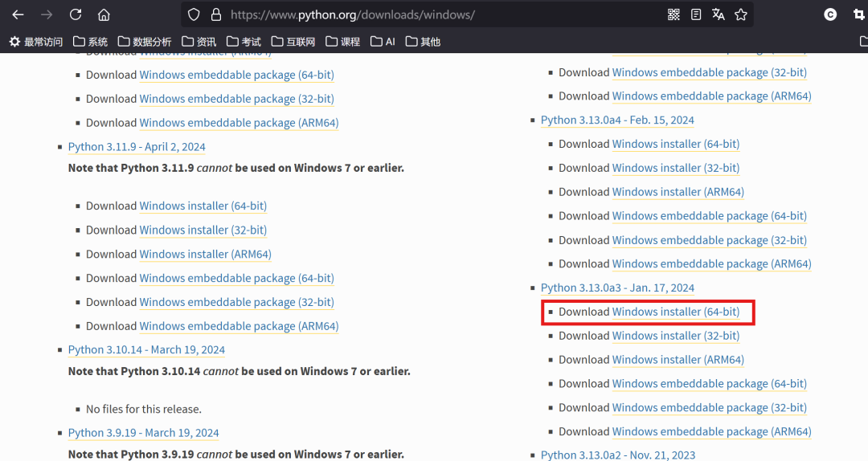868x461 pixels.
Task: Open the tracking protection shield panel
Action: 194,14
